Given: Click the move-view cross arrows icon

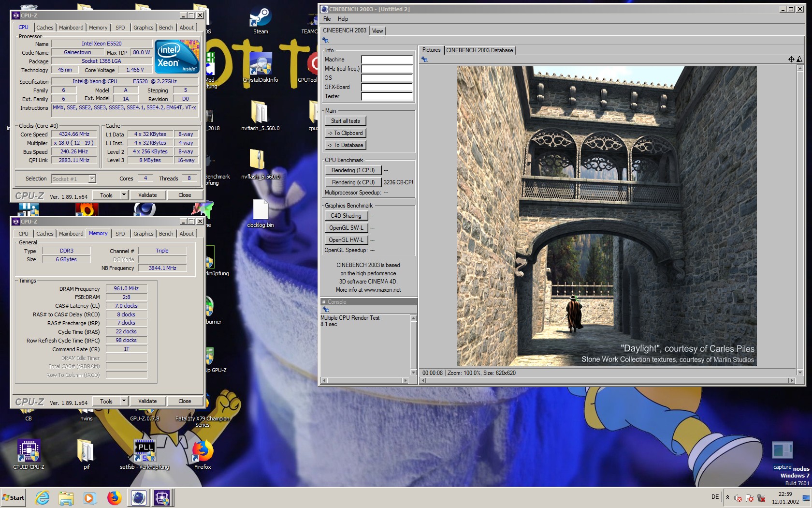Looking at the screenshot, I should tap(791, 60).
